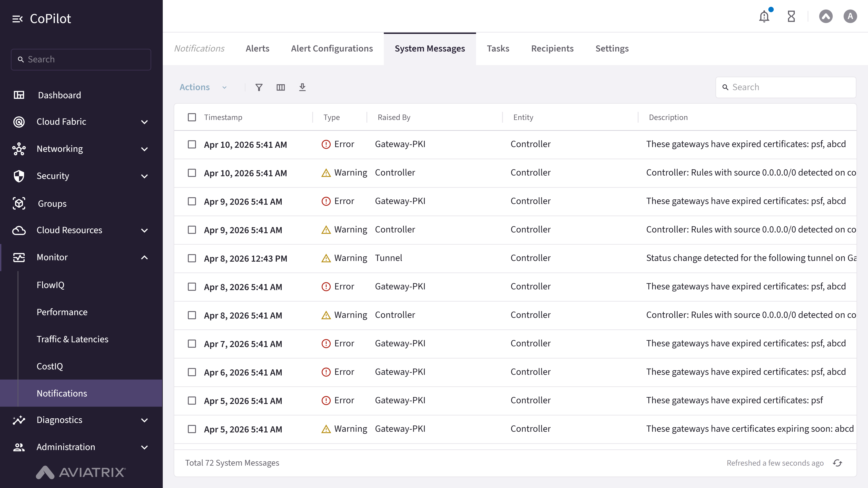
Task: Open Dashboard from the sidebar
Action: point(59,95)
